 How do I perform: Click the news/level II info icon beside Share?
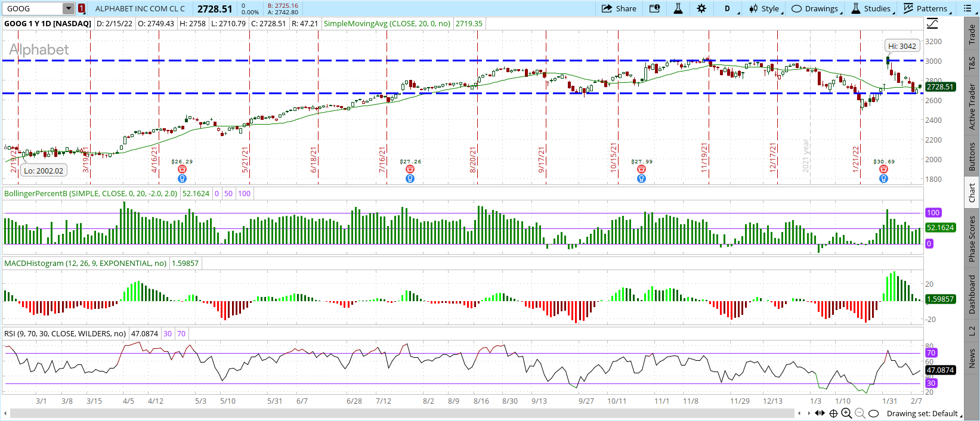pyautogui.click(x=654, y=8)
